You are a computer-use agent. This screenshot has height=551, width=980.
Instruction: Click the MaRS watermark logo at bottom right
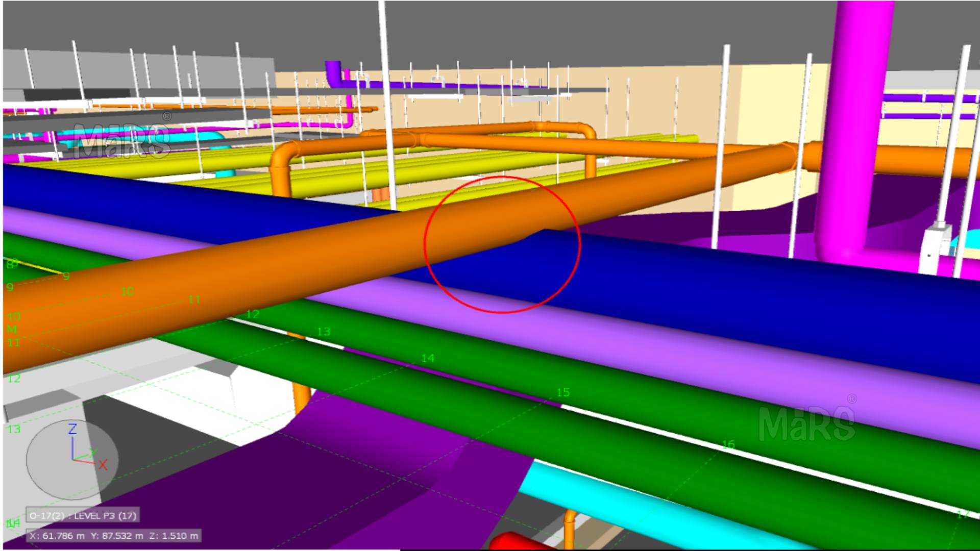806,422
